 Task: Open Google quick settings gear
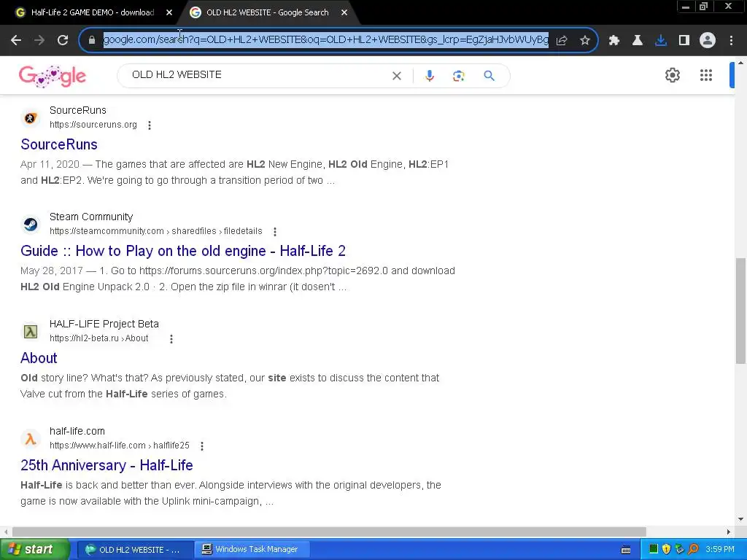coord(672,75)
